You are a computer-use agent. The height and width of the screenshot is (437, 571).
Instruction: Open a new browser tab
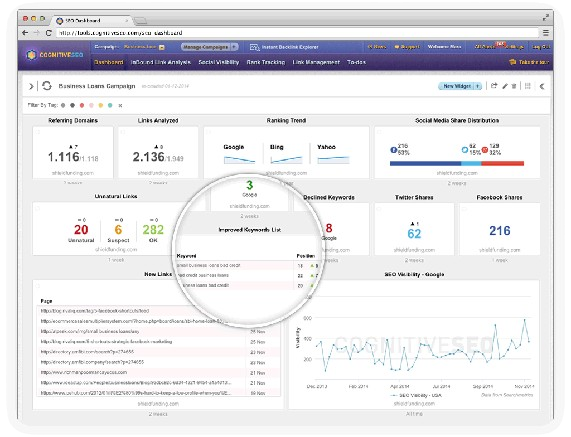click(140, 21)
